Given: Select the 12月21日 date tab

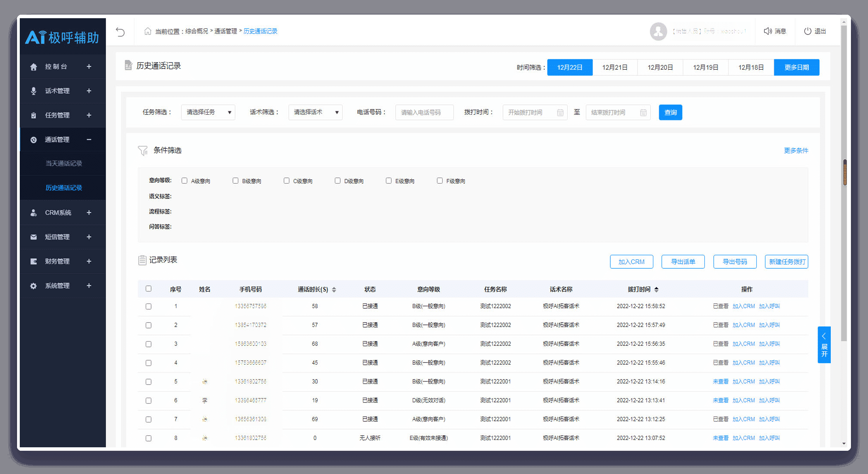Looking at the screenshot, I should (x=615, y=67).
